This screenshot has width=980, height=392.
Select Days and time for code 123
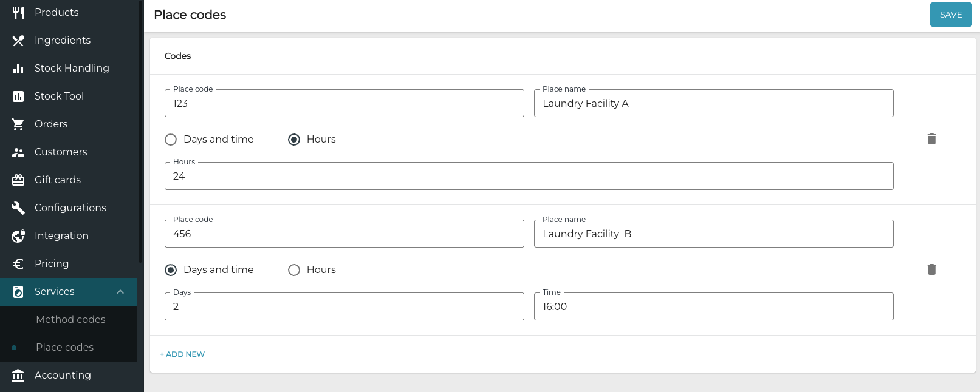tap(171, 140)
